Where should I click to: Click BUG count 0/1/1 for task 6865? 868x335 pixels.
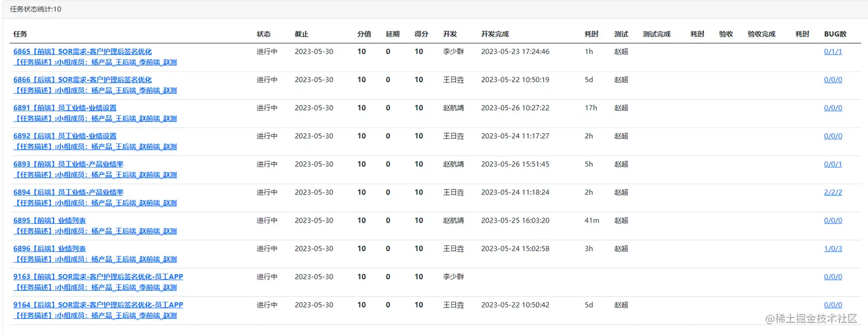(x=832, y=52)
